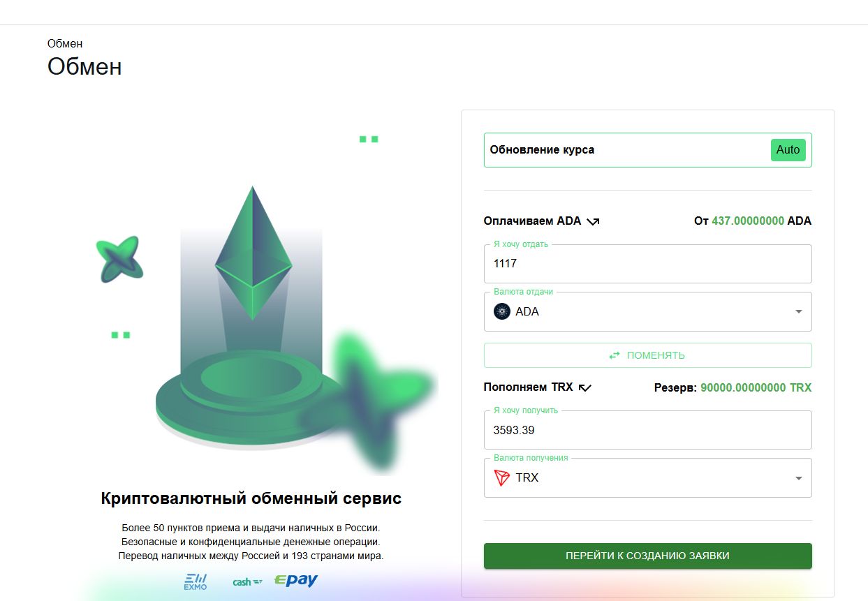Focus the Я хочу получить input field
Viewport: 868px width, 601px height.
(x=648, y=429)
